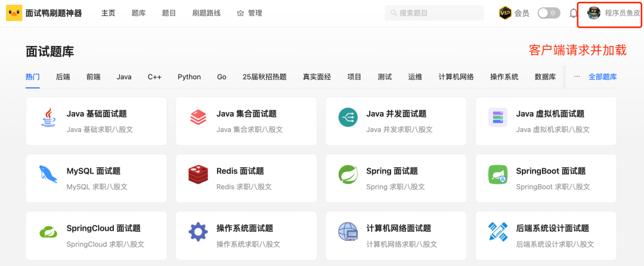Click the 面试题库 page heading
Screen dimensions: 644x266
49,52
